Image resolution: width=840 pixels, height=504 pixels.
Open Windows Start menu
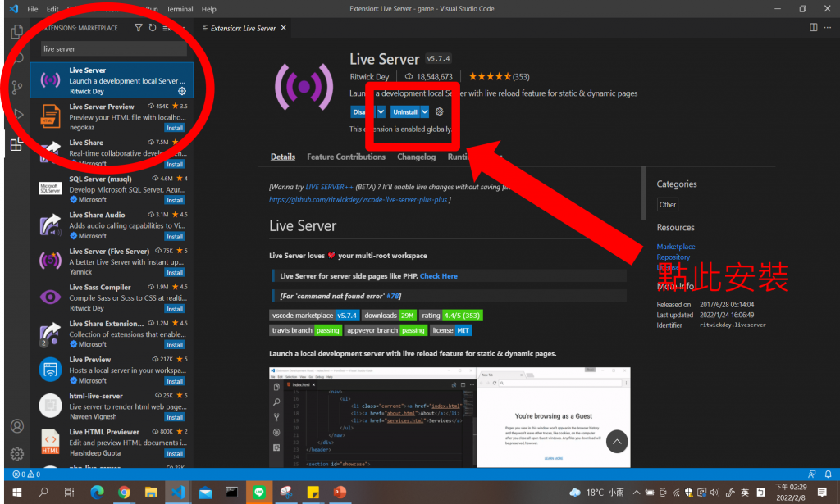[16, 493]
